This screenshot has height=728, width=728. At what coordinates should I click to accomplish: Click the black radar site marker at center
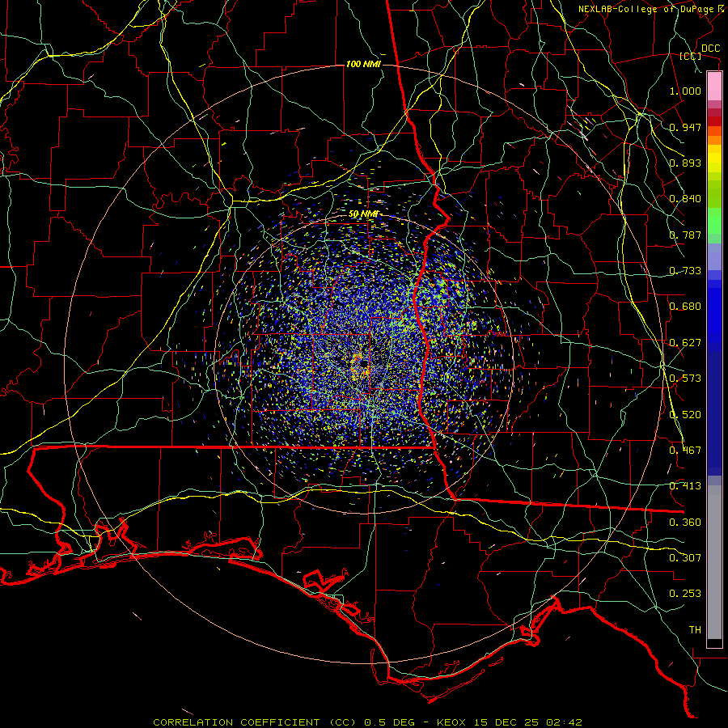pyautogui.click(x=365, y=363)
